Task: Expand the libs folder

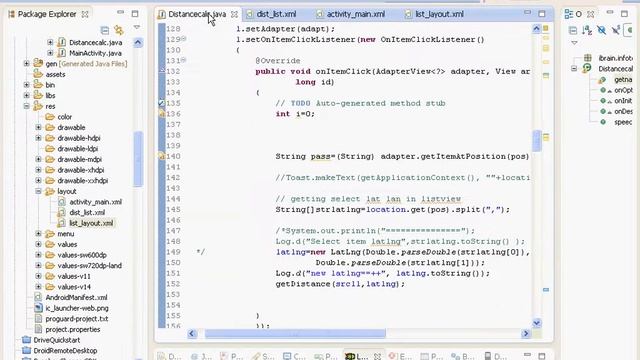Action: click(27, 96)
